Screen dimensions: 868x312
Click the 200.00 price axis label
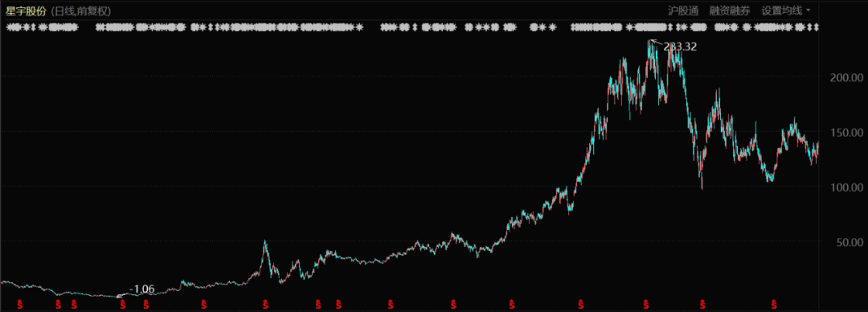(846, 77)
